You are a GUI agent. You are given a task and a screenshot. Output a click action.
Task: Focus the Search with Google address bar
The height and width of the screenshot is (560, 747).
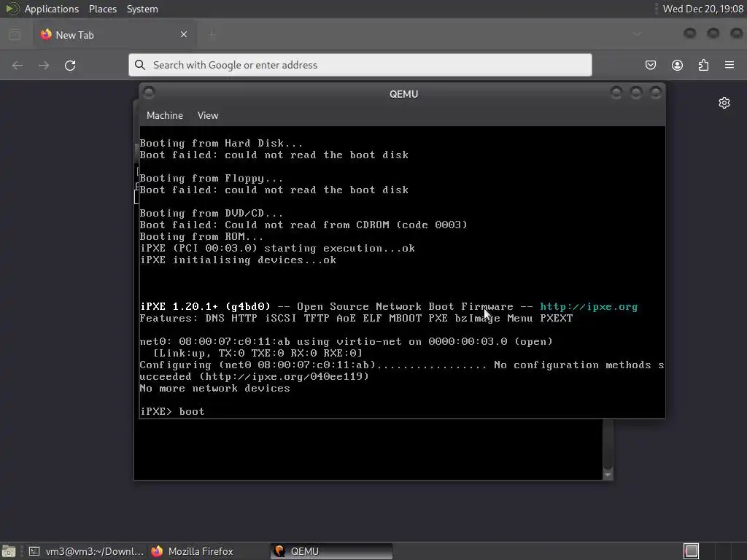(x=360, y=65)
